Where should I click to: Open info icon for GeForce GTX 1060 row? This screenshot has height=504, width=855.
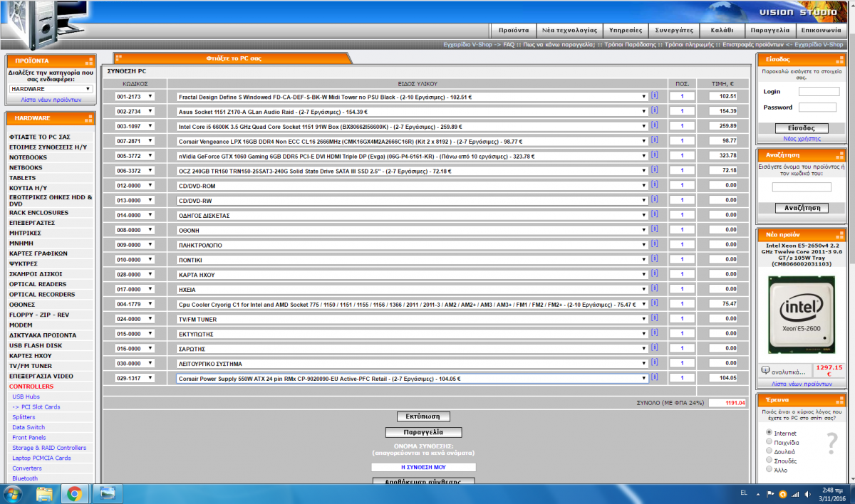pos(655,155)
